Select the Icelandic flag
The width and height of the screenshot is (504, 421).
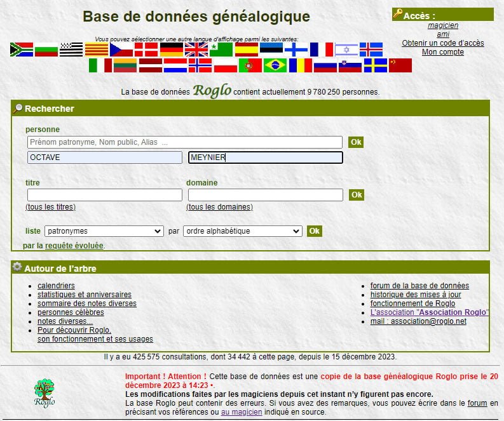pyautogui.click(x=371, y=50)
